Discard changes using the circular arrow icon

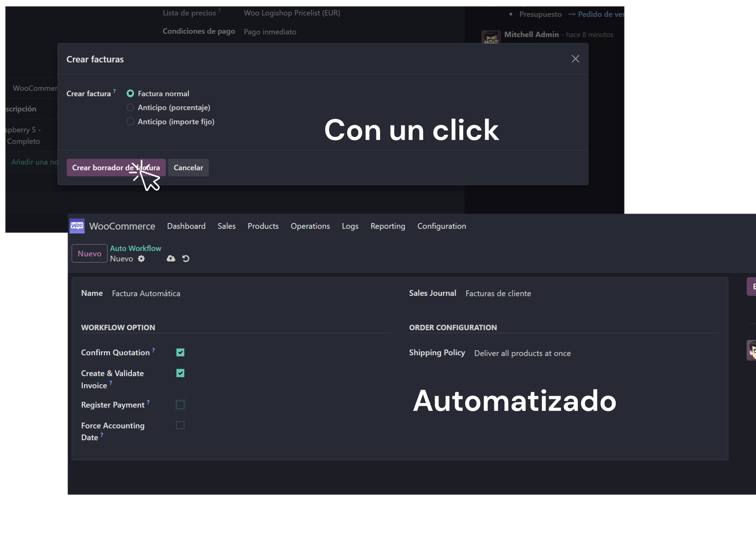coord(185,259)
